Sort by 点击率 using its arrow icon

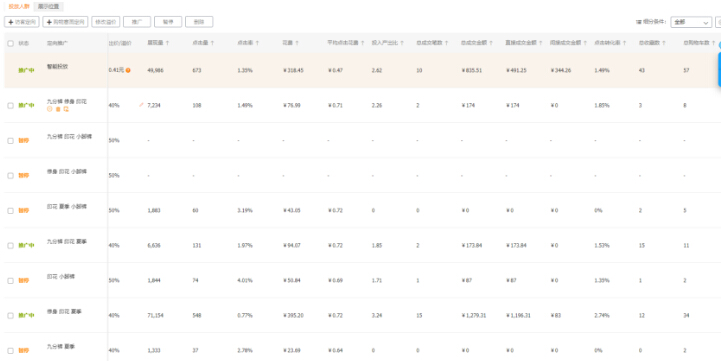click(x=257, y=43)
